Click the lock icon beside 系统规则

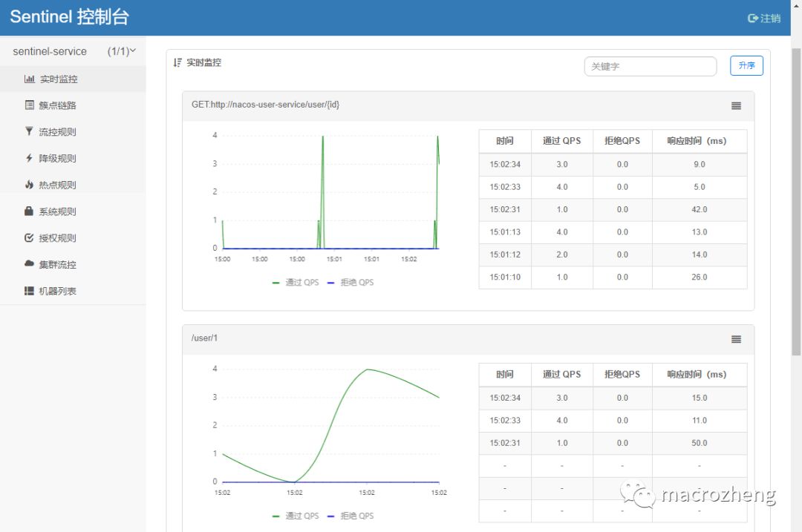(29, 211)
